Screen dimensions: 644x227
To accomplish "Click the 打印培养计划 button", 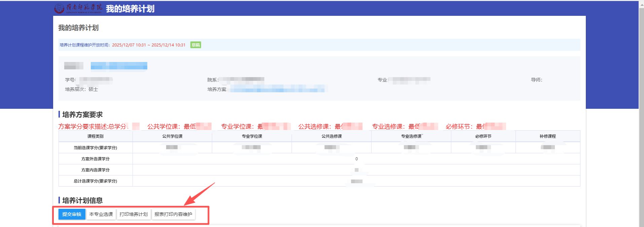I will tap(134, 214).
